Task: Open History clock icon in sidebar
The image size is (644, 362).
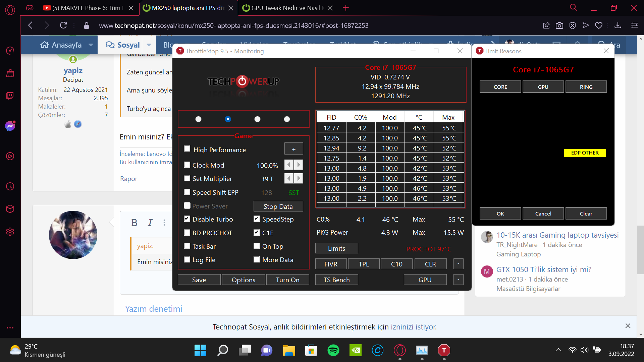Action: coord(10,186)
